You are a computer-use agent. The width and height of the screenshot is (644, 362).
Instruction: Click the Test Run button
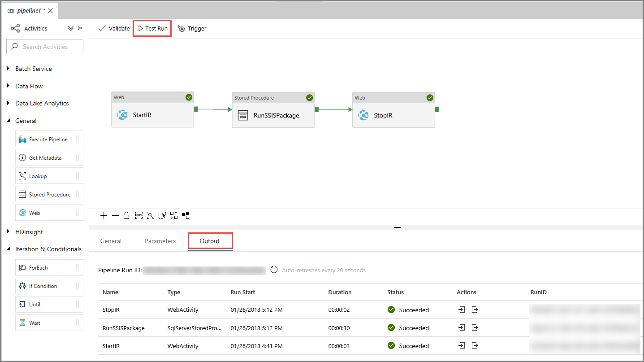point(152,28)
